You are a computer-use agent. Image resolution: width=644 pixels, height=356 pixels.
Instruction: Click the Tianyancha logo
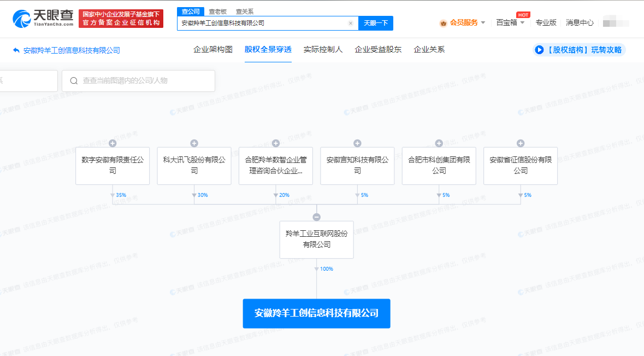43,19
